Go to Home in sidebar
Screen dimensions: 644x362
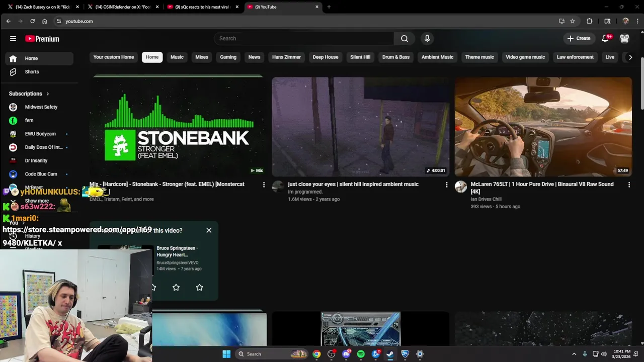click(x=39, y=58)
